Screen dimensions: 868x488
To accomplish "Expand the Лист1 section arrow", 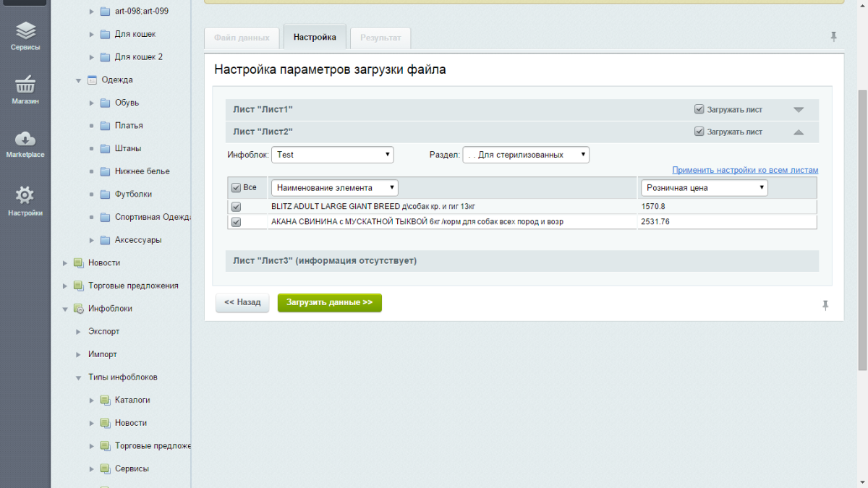I will [x=799, y=110].
